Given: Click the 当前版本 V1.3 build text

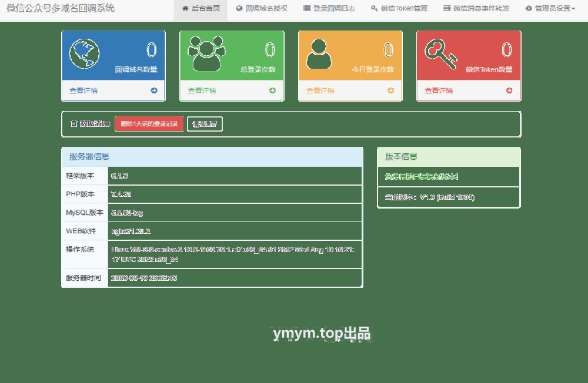Looking at the screenshot, I should pyautogui.click(x=430, y=197).
